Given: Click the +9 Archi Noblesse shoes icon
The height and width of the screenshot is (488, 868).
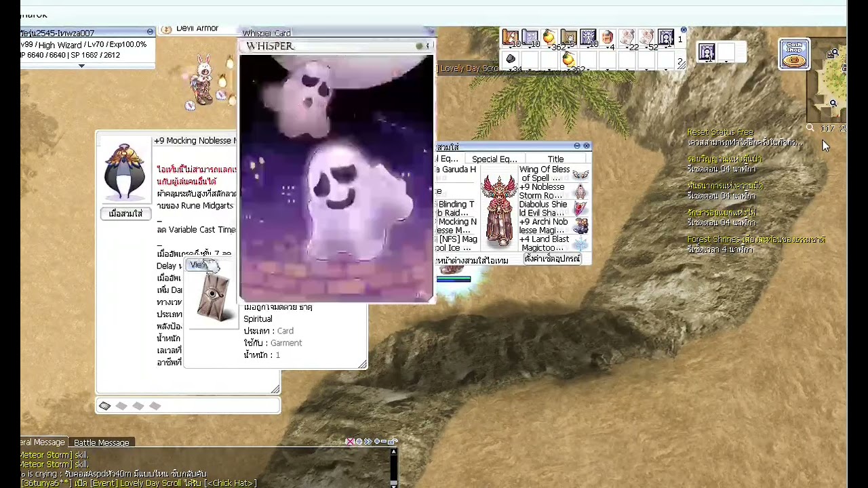Looking at the screenshot, I should (x=580, y=227).
